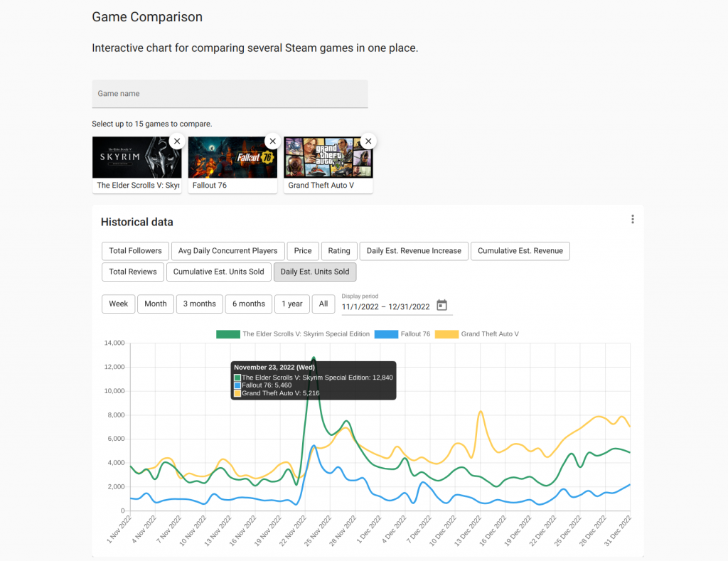Click the Grand Theft Auto V card title
Viewport: 728px width, 561px height.
tap(321, 186)
